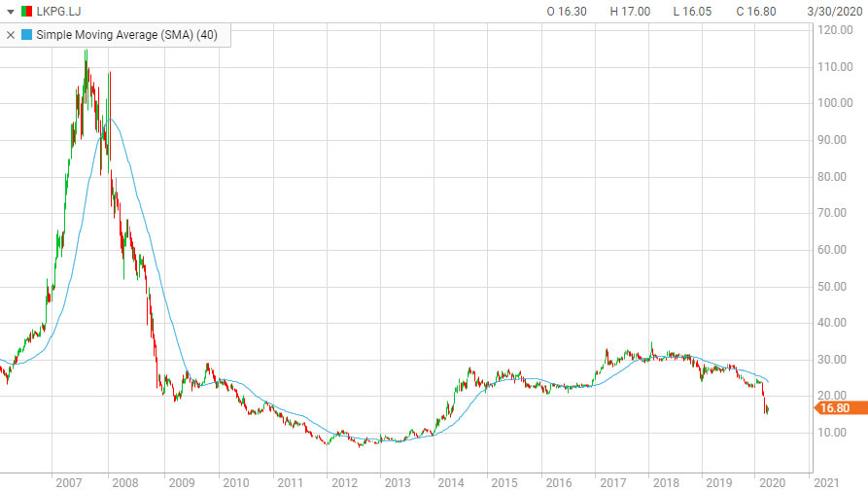Click the red-green candlestick color icon

[26, 12]
